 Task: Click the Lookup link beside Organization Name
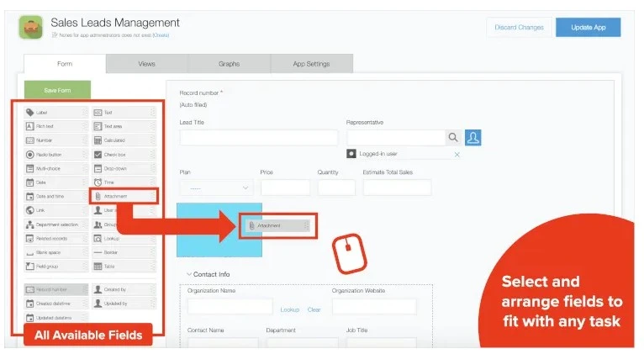point(290,309)
